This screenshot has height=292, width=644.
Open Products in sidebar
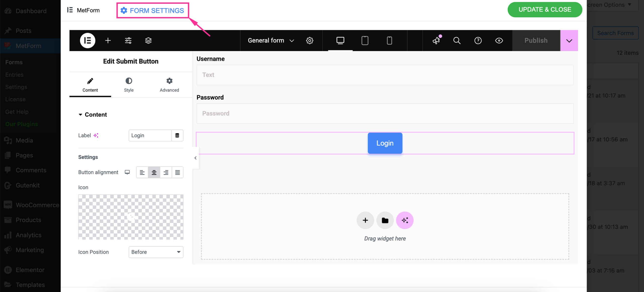[x=30, y=220]
